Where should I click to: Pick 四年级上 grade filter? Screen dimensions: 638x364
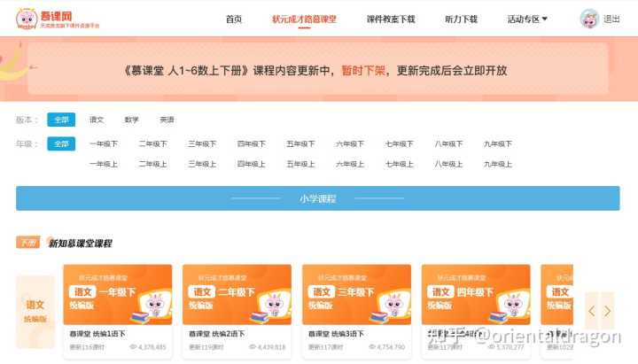coord(251,165)
